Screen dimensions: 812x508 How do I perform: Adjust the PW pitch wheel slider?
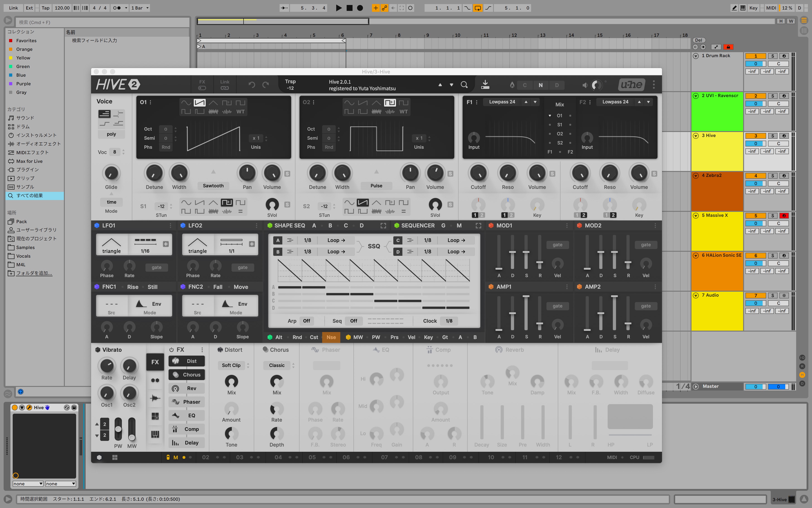[x=118, y=429]
